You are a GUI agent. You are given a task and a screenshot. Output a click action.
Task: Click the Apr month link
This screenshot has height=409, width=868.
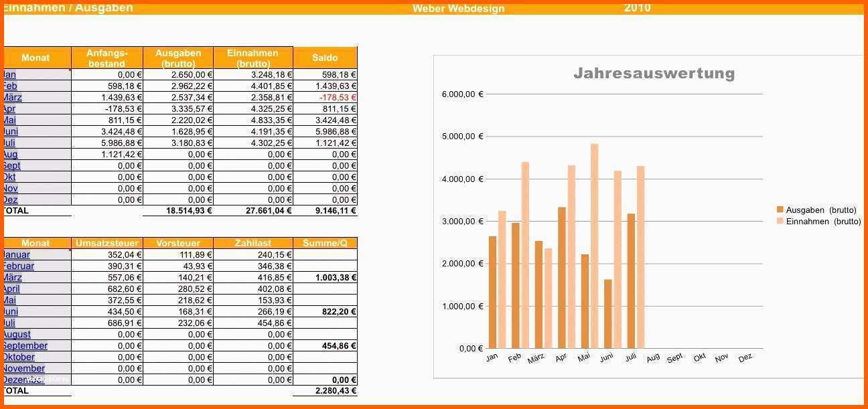click(x=9, y=109)
